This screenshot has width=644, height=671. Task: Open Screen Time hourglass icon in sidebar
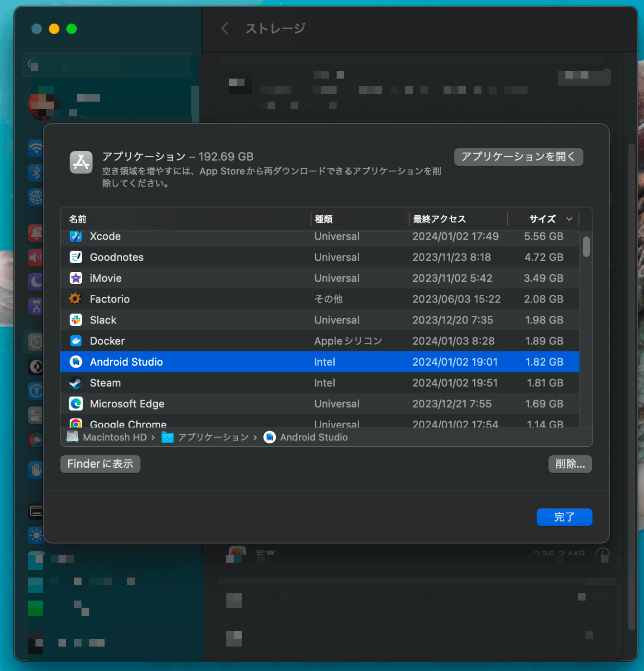[35, 306]
